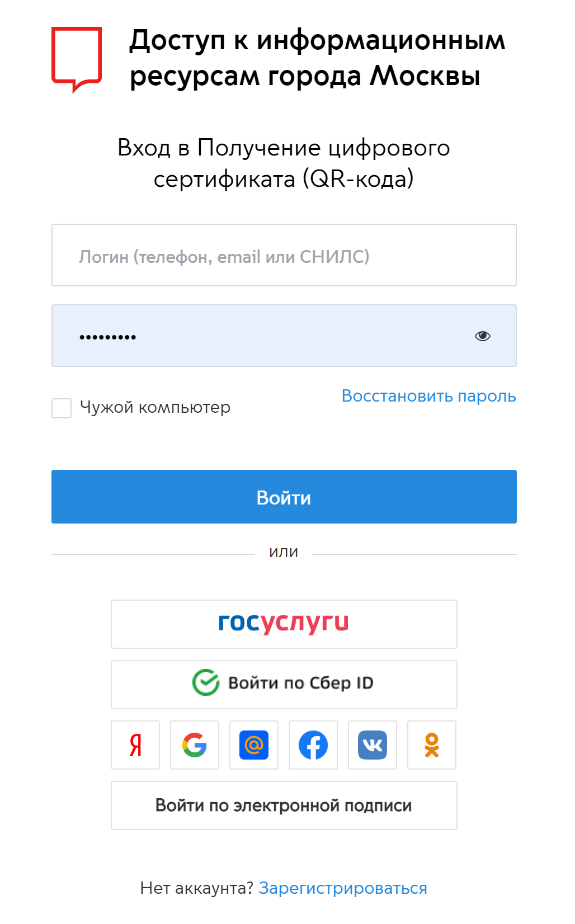575x924 pixels.
Task: Sign in with the Google icon
Action: (x=195, y=745)
